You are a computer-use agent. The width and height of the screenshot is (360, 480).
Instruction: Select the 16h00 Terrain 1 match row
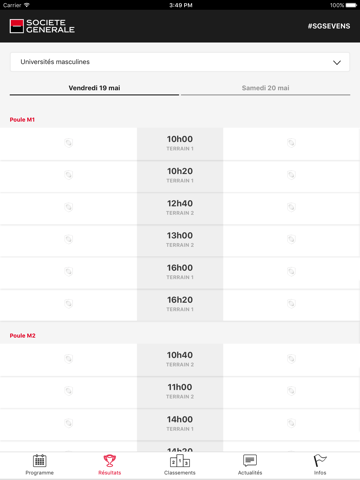(180, 272)
